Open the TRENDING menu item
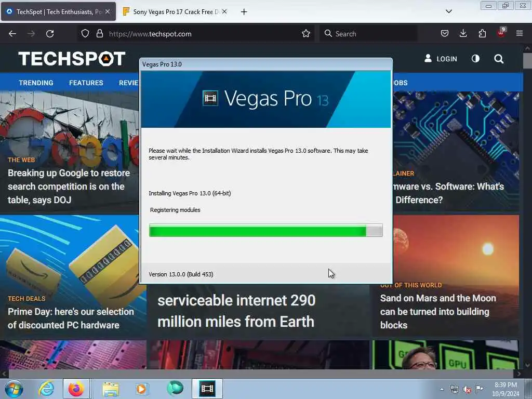532x399 pixels. 36,83
